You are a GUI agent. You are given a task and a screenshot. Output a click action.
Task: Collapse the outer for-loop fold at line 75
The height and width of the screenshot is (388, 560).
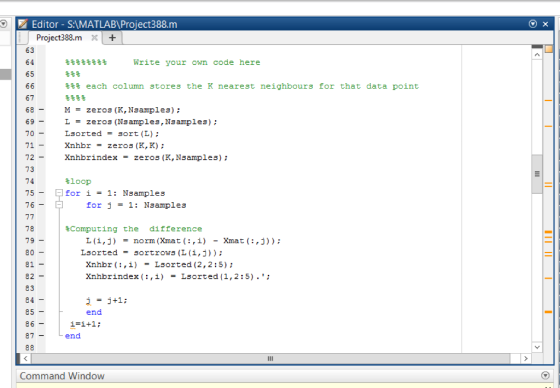pyautogui.click(x=59, y=193)
